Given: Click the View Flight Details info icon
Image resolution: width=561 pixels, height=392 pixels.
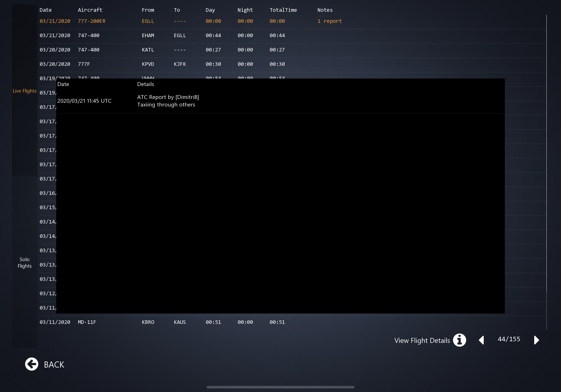Looking at the screenshot, I should [x=459, y=340].
